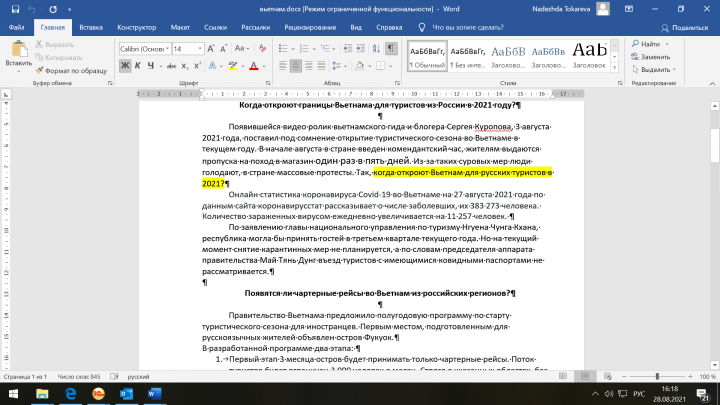Image resolution: width=720 pixels, height=405 pixels.
Task: Open File Explorer from taskbar
Action: (42, 394)
